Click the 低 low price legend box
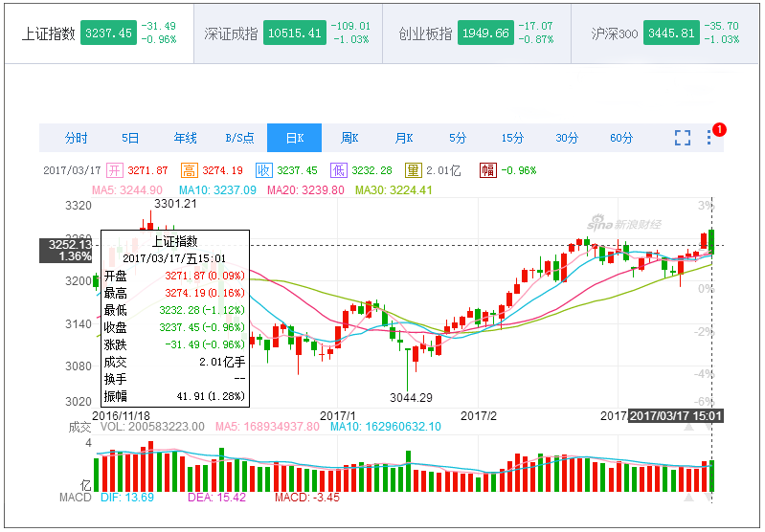Screen dimensions: 765x532 click(x=338, y=170)
